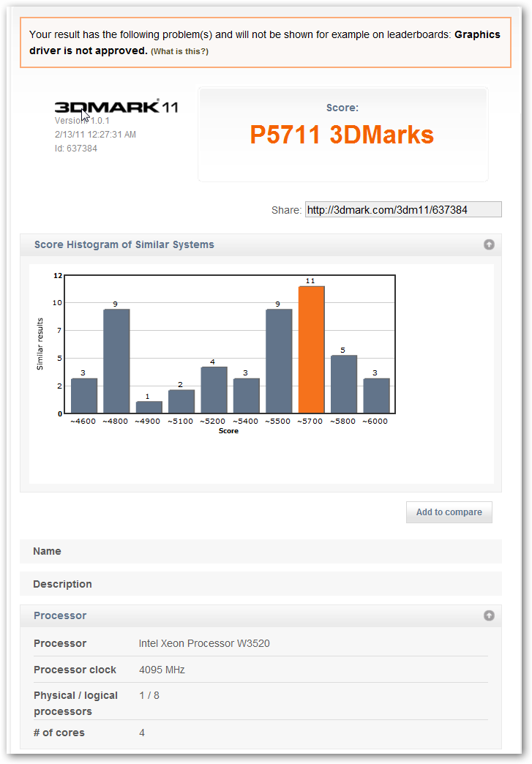
Task: Click the ~5200 histogram bar
Action: click(214, 390)
